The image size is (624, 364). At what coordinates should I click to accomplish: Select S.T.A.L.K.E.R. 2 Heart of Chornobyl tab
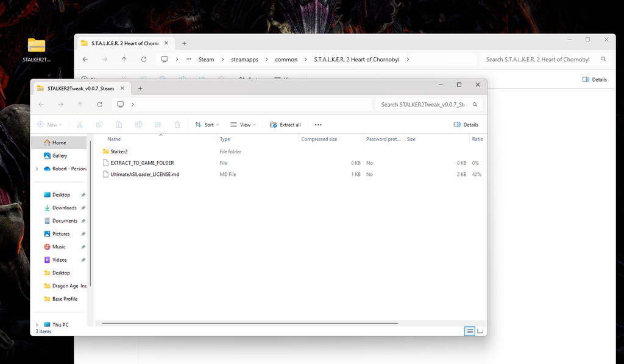pyautogui.click(x=124, y=43)
